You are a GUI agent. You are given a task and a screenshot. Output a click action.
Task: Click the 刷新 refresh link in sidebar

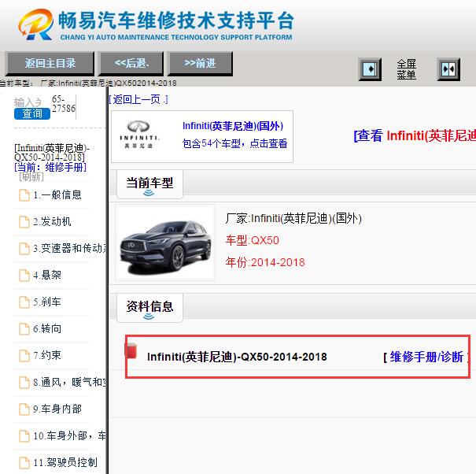(x=31, y=177)
